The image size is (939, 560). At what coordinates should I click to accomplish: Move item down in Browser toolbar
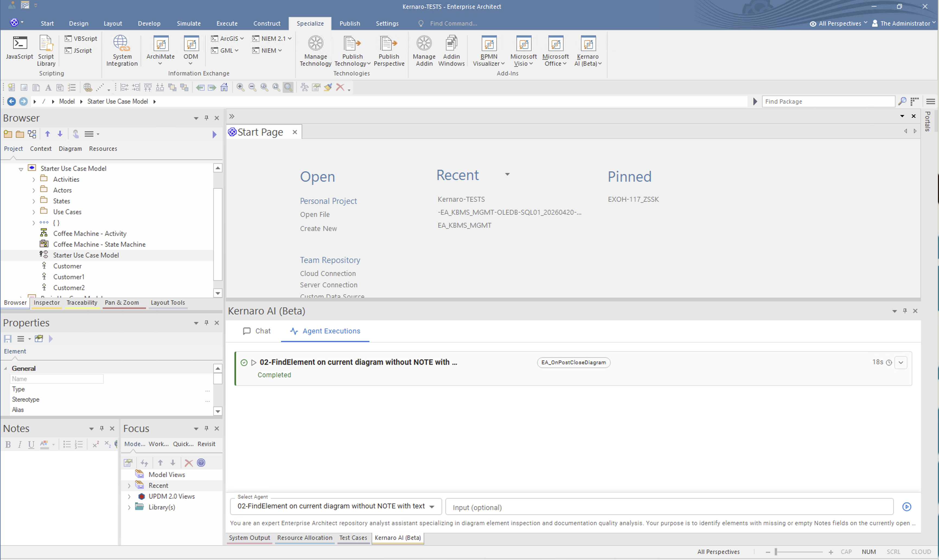[x=60, y=134]
